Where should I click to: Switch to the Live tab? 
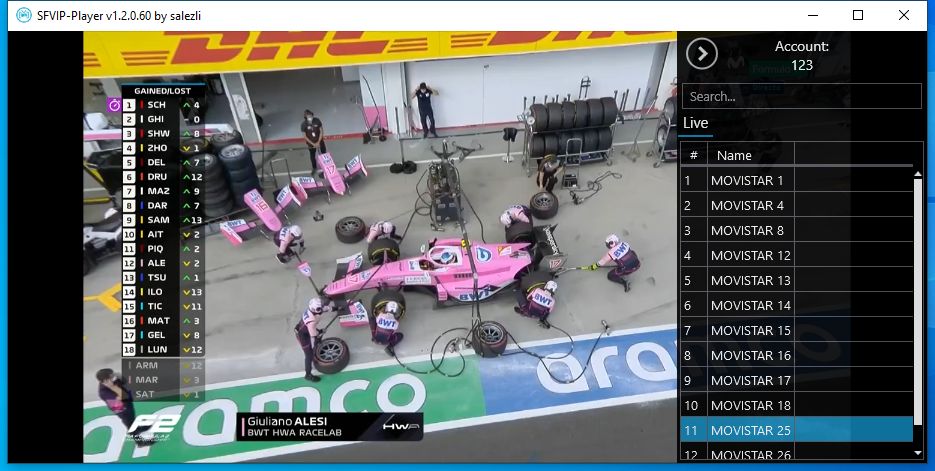point(696,123)
